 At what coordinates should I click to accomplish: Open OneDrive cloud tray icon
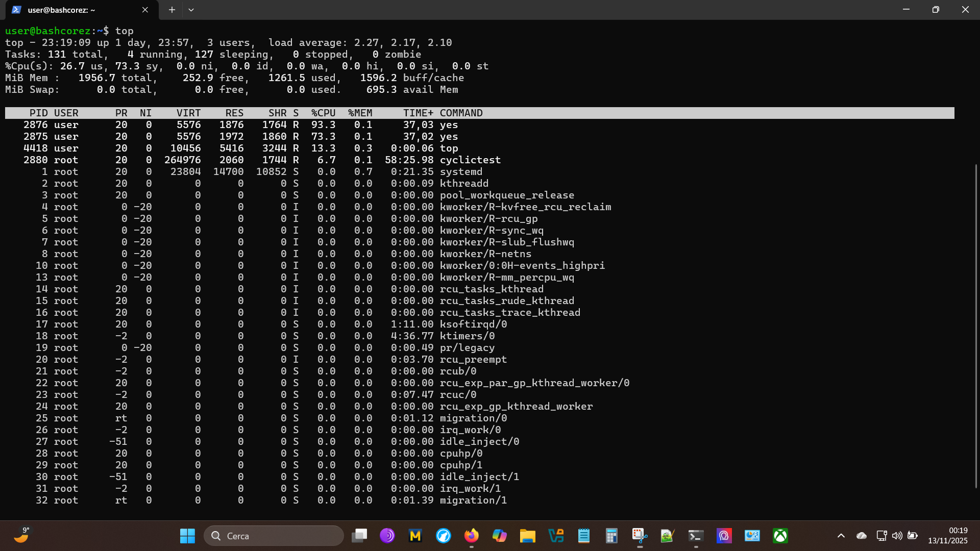point(862,536)
